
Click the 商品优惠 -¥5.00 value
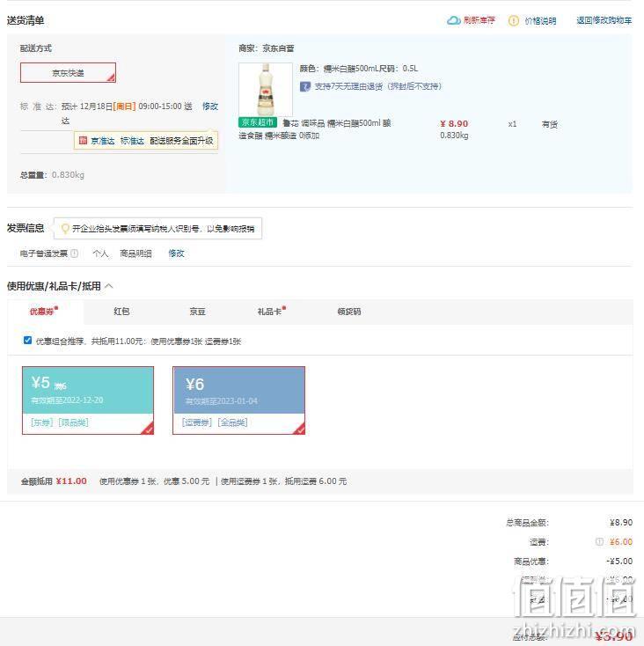tap(619, 561)
